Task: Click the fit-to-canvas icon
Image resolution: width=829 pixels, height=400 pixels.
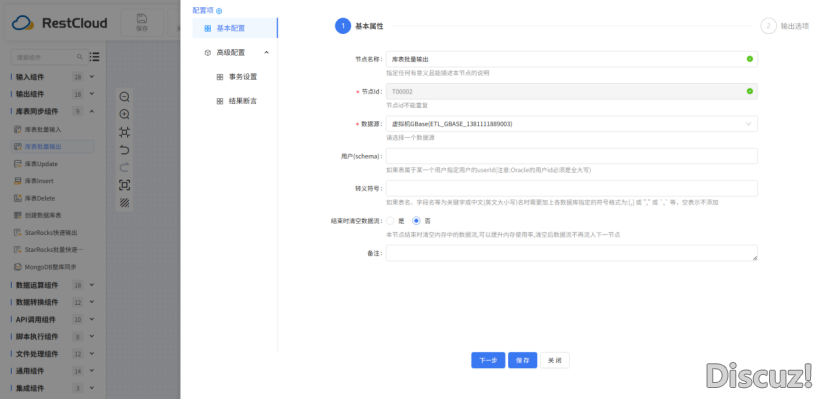Action: (x=125, y=132)
